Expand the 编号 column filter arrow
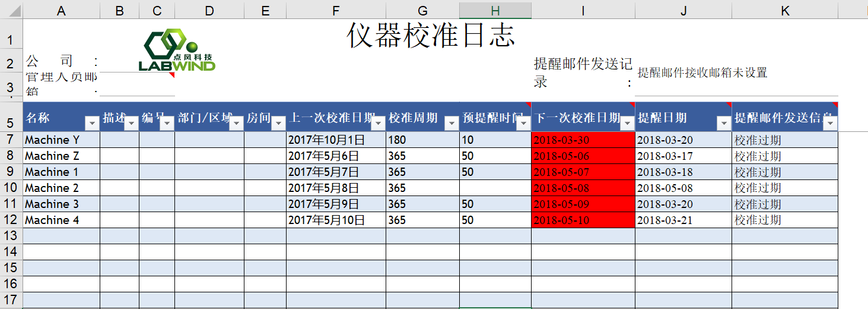868x309 pixels. [167, 123]
